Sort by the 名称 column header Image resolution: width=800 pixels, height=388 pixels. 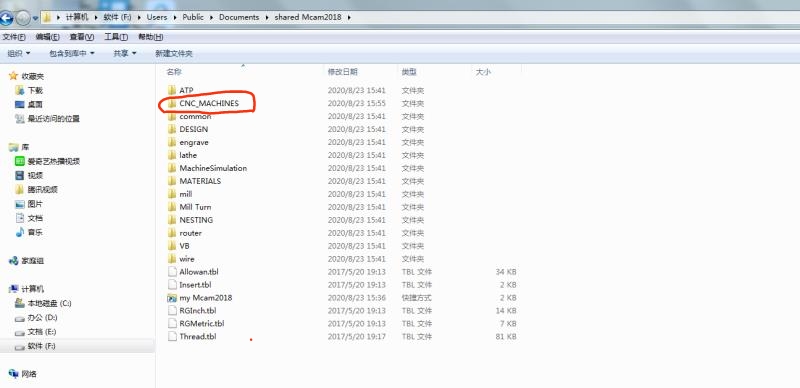click(174, 72)
